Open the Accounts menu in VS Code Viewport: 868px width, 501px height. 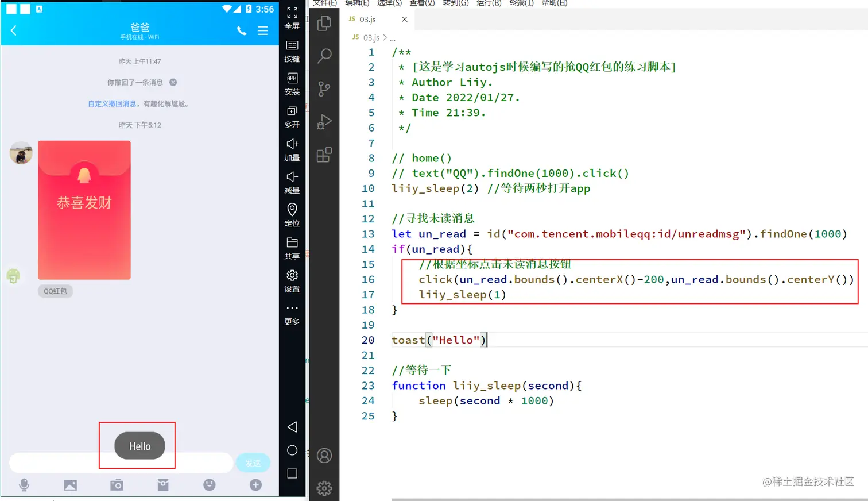[324, 456]
